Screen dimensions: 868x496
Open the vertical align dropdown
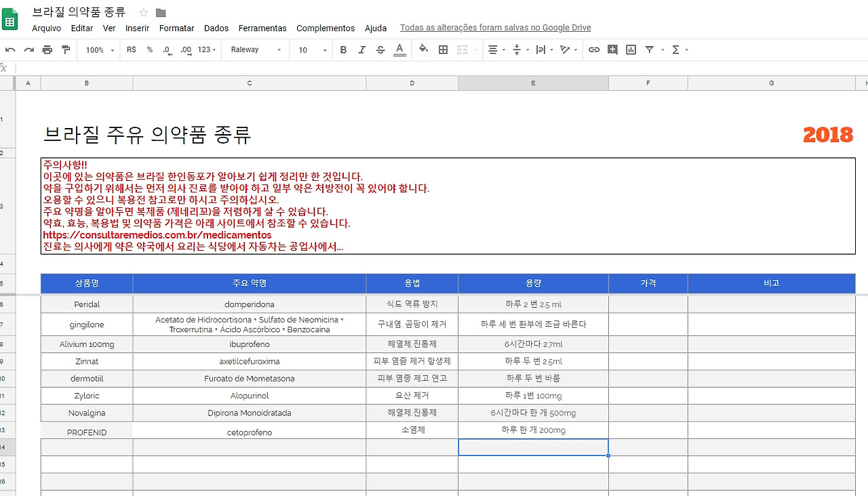[x=519, y=49]
